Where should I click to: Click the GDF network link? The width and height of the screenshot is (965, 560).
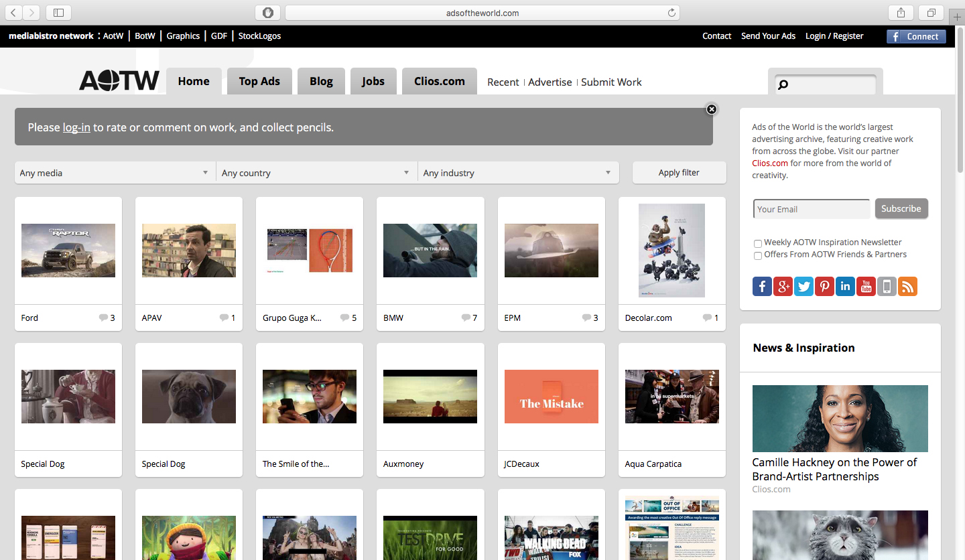219,36
